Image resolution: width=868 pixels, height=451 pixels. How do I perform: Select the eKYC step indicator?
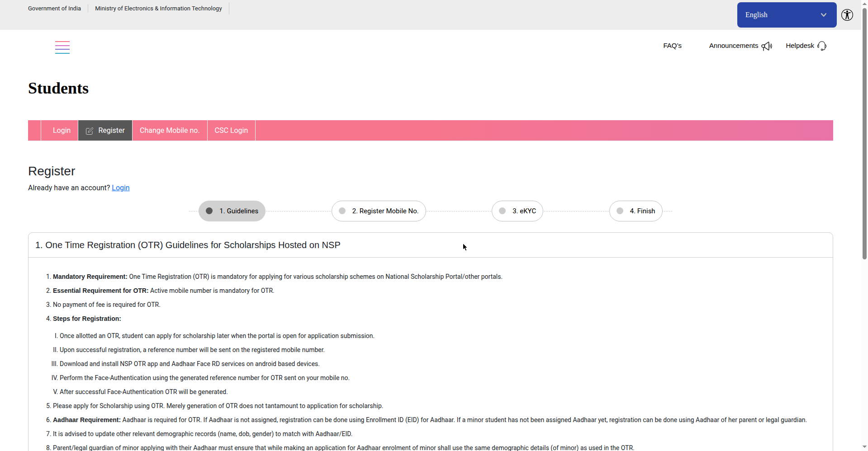(517, 211)
